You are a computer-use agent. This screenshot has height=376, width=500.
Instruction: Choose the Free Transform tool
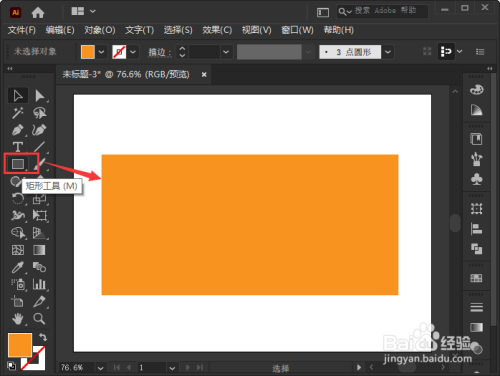pyautogui.click(x=40, y=216)
